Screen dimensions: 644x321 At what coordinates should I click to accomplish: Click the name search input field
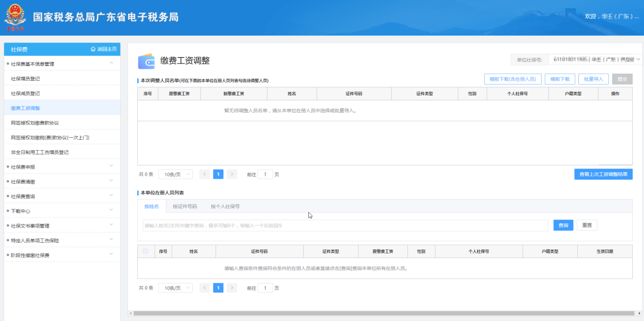345,226
